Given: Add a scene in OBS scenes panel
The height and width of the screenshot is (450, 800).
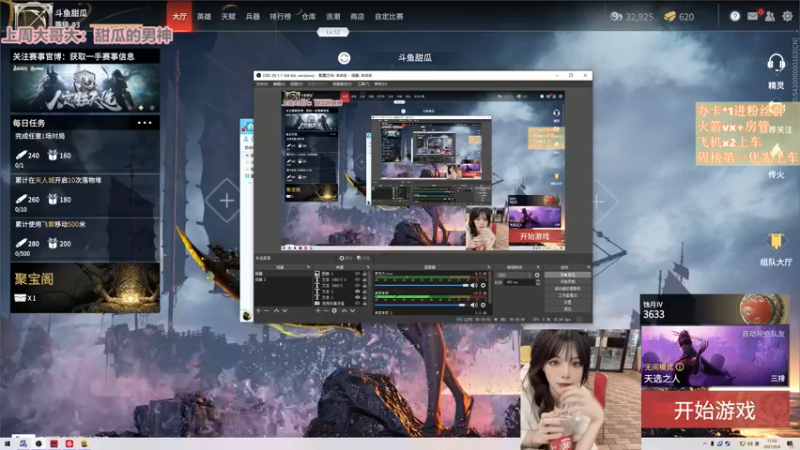Looking at the screenshot, I should 259,311.
